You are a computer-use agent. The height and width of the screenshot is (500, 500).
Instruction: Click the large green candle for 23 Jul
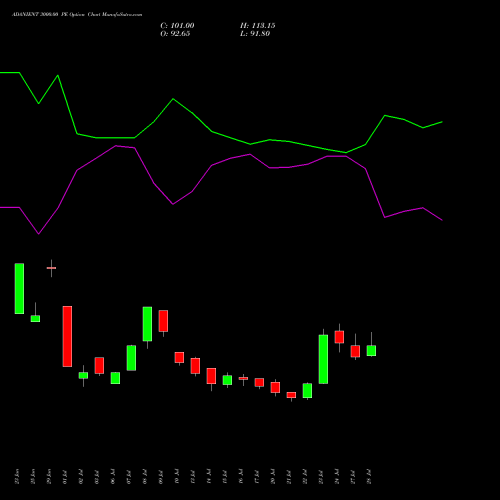tap(323, 359)
